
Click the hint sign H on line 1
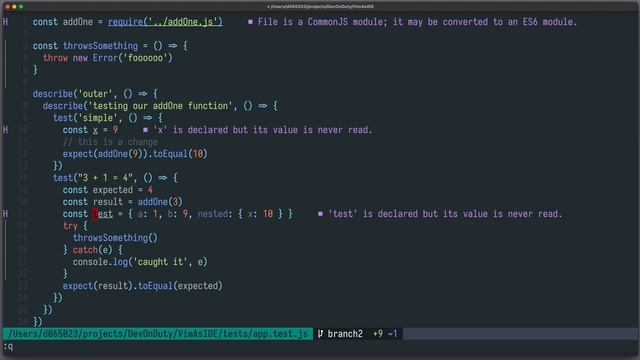5,22
